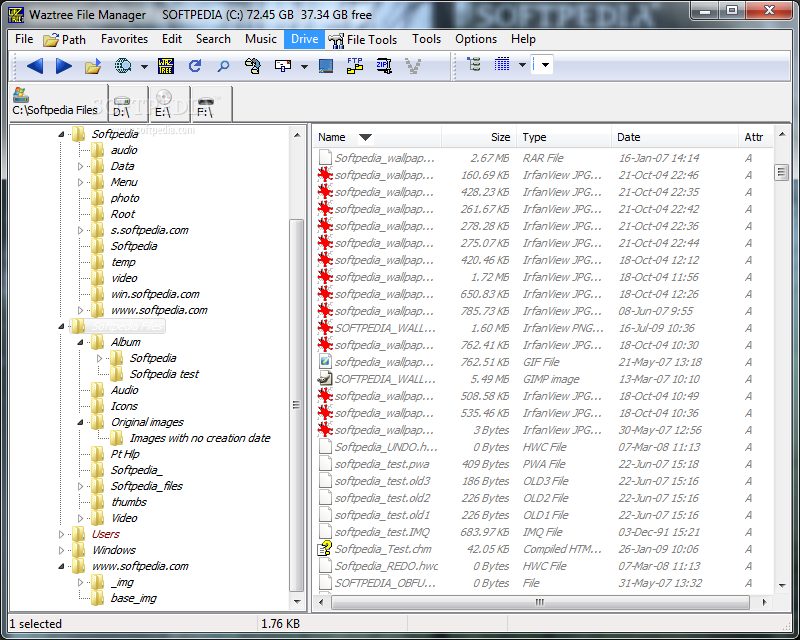The height and width of the screenshot is (640, 800).
Task: Click the folder icon next to thumbs
Action: (x=98, y=502)
